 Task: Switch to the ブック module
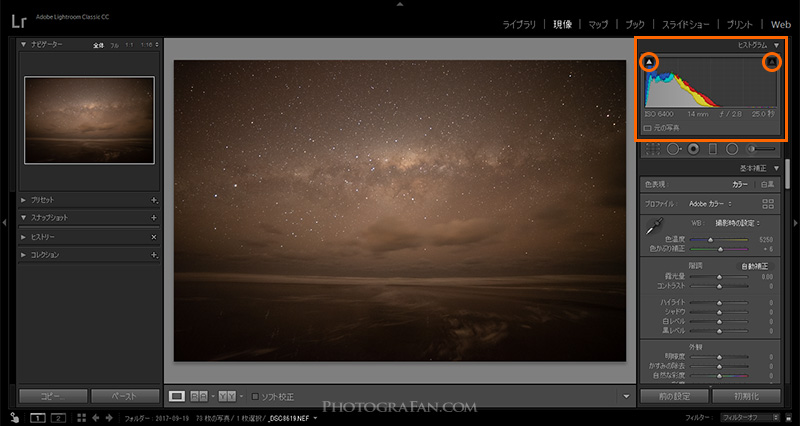(635, 24)
